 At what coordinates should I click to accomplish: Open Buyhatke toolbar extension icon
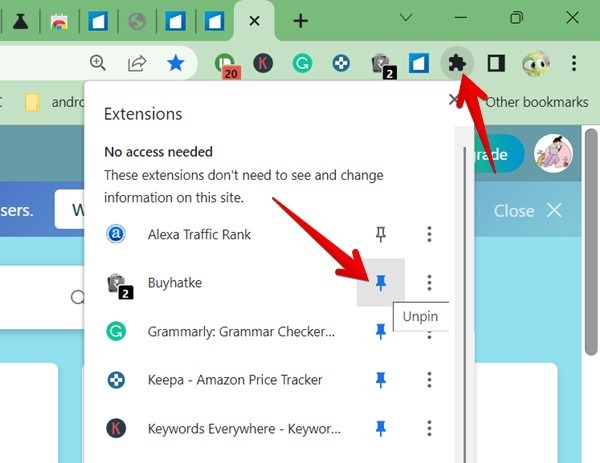coord(383,66)
